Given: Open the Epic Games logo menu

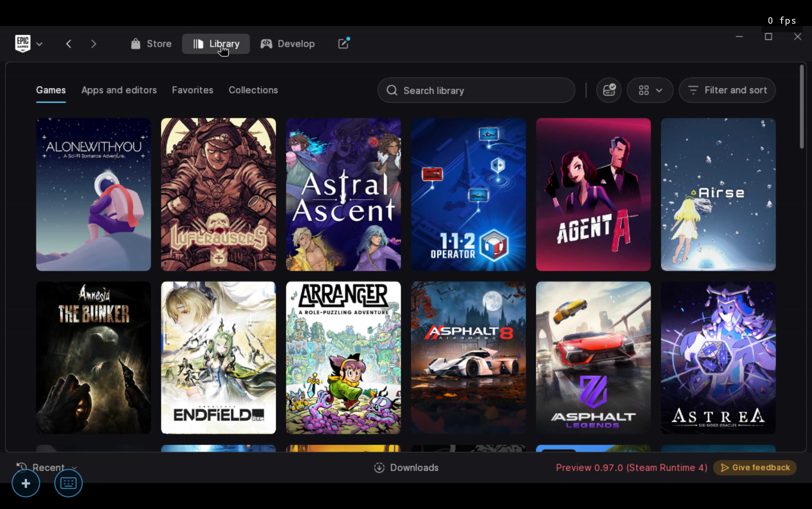Looking at the screenshot, I should pos(23,44).
